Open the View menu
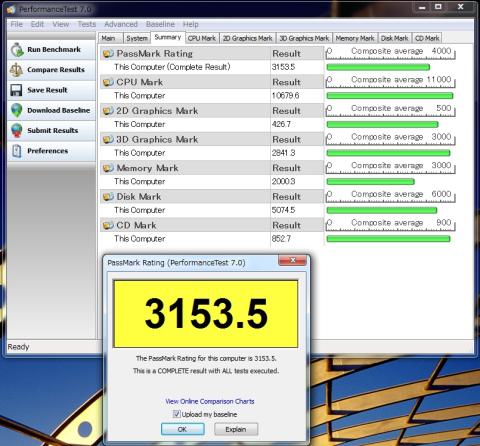The image size is (480, 446). (61, 24)
